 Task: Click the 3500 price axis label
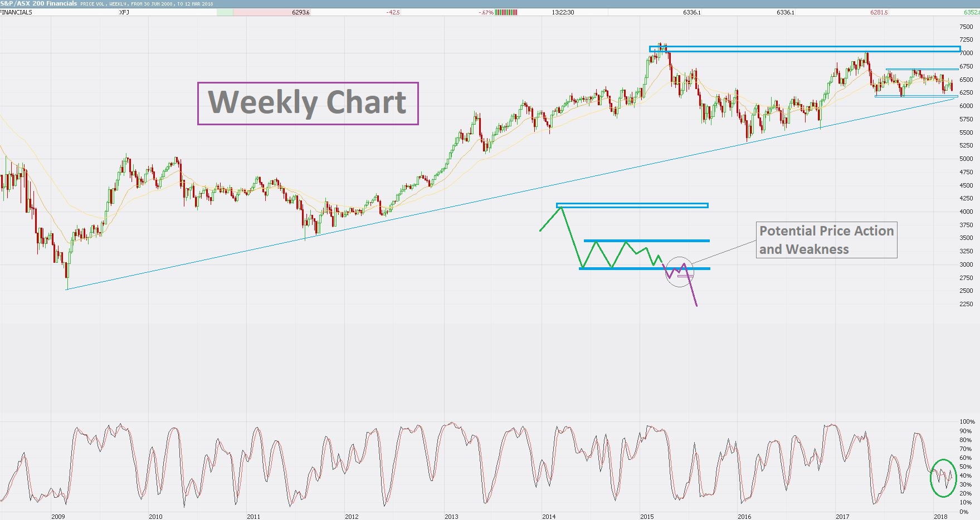coord(966,238)
